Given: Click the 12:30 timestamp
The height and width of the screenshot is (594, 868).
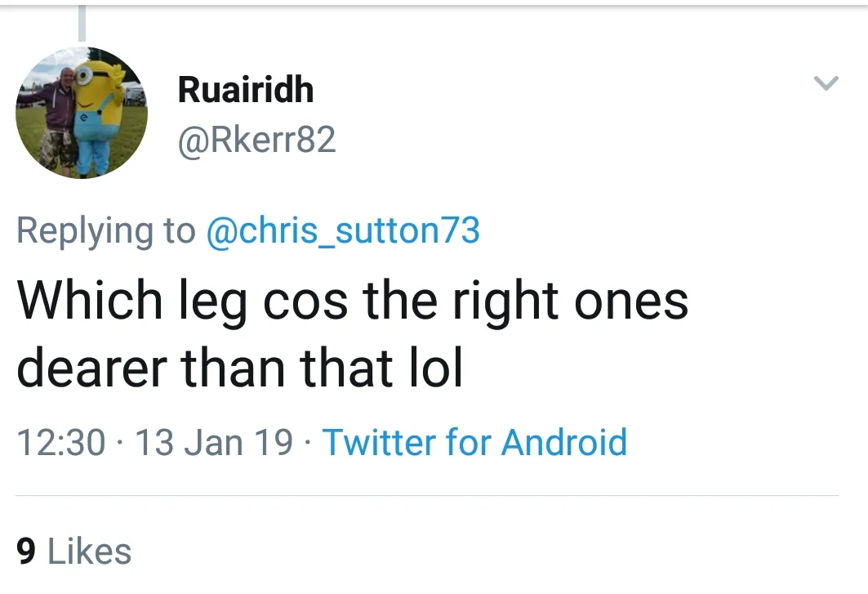Looking at the screenshot, I should click(61, 443).
